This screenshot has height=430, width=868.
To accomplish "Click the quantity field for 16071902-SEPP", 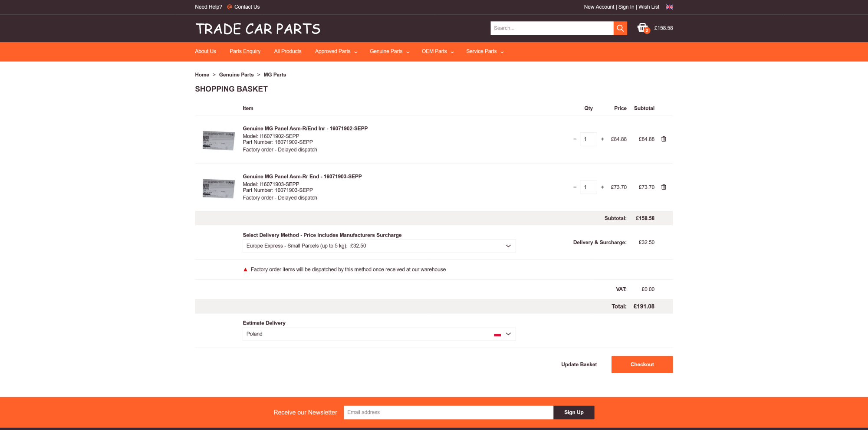I will tap(589, 139).
